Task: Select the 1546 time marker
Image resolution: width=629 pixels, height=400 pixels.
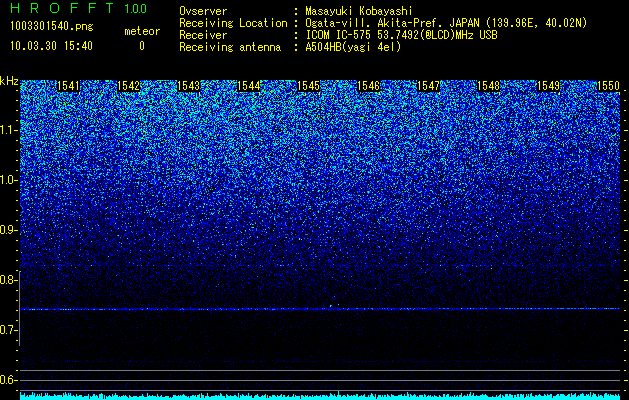Action: pos(369,86)
